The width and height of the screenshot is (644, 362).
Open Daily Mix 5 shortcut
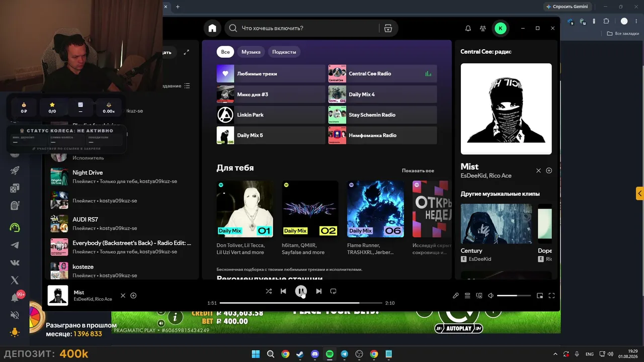pyautogui.click(x=271, y=135)
